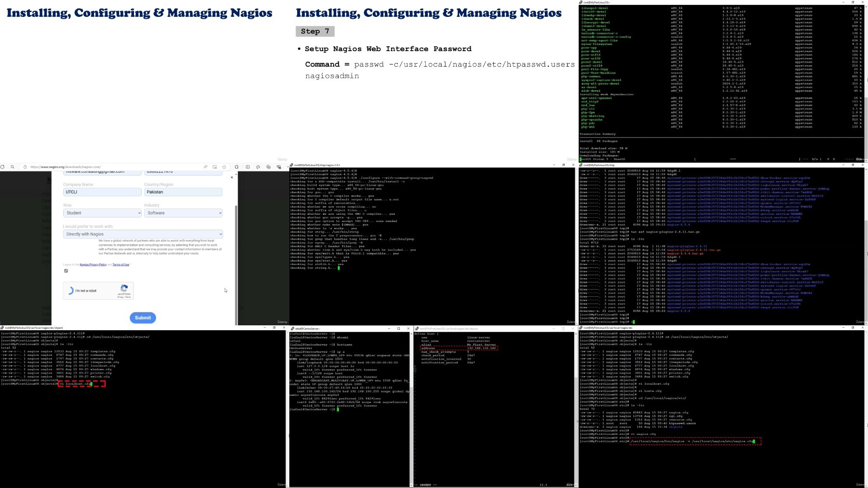Open the Collections icon in browser toolbar
The image size is (868, 488).
(269, 167)
